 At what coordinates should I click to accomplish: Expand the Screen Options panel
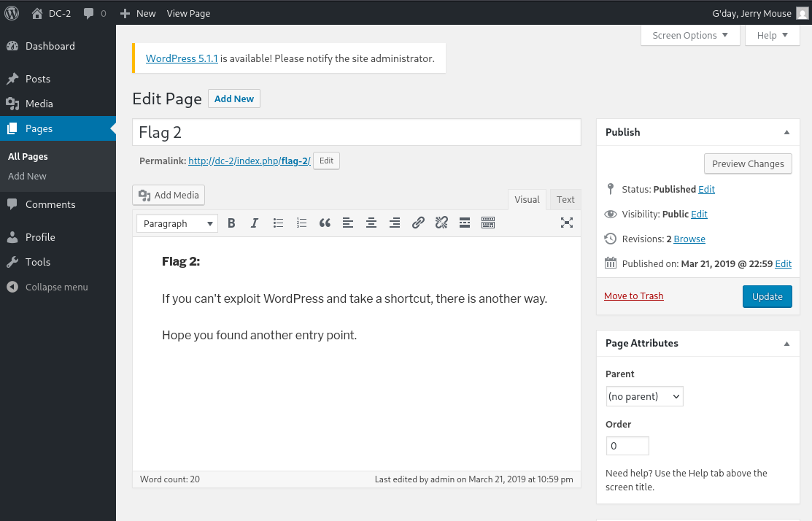coord(689,35)
